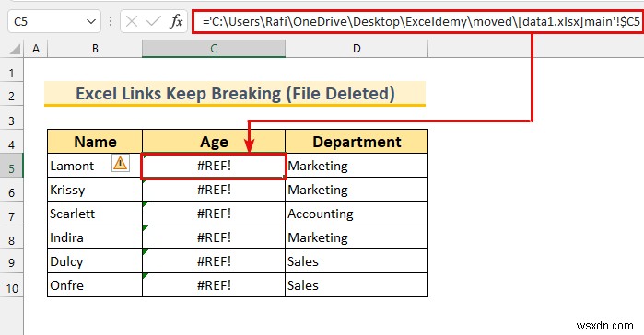The height and width of the screenshot is (335, 644).
Task: Select column A header
Action: 36,49
